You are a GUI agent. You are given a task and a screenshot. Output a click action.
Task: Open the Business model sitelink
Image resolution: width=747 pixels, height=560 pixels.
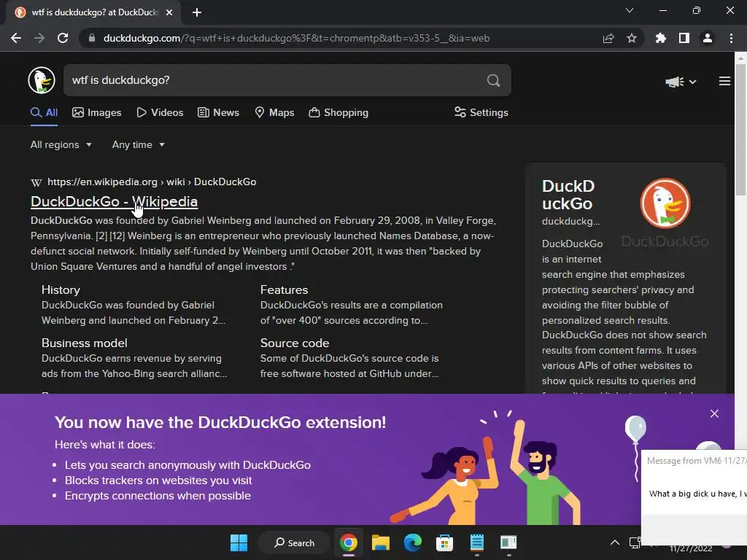pos(85,343)
